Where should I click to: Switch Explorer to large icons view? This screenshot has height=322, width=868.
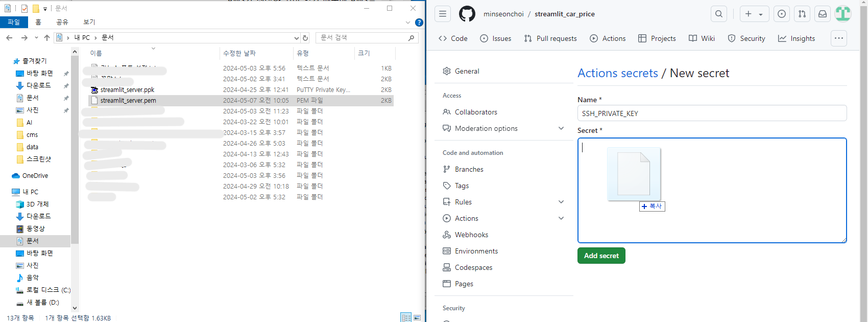pos(417,317)
